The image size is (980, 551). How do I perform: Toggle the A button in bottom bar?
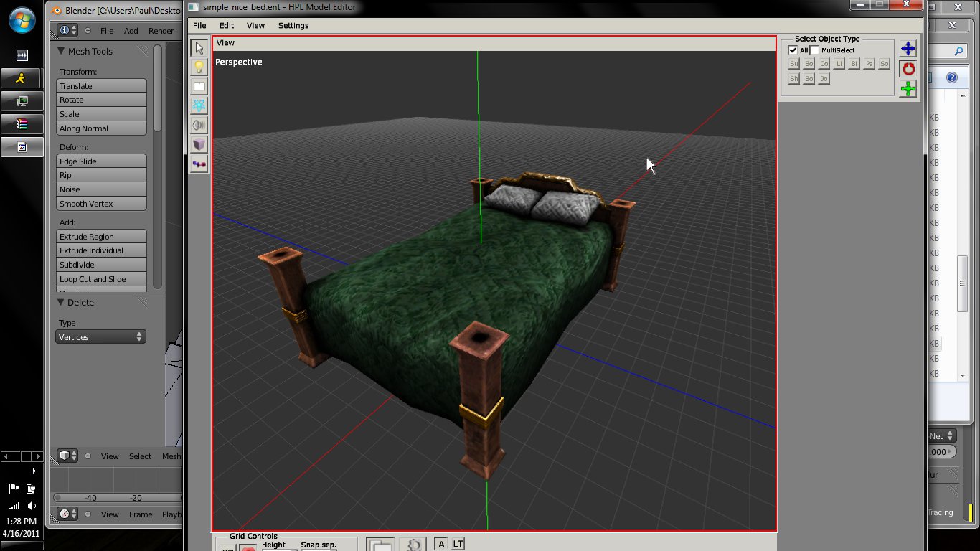coord(441,545)
